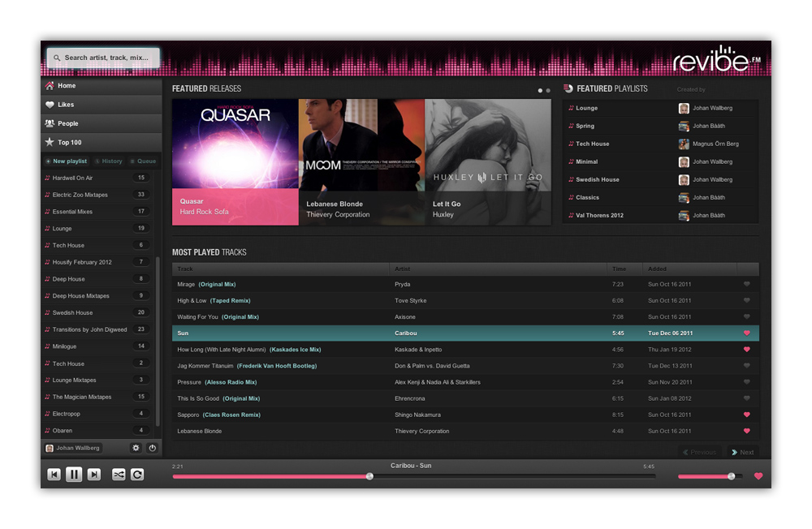This screenshot has height=529, width=812.
Task: Open the Lebanese Blonde featured release
Action: [361, 162]
